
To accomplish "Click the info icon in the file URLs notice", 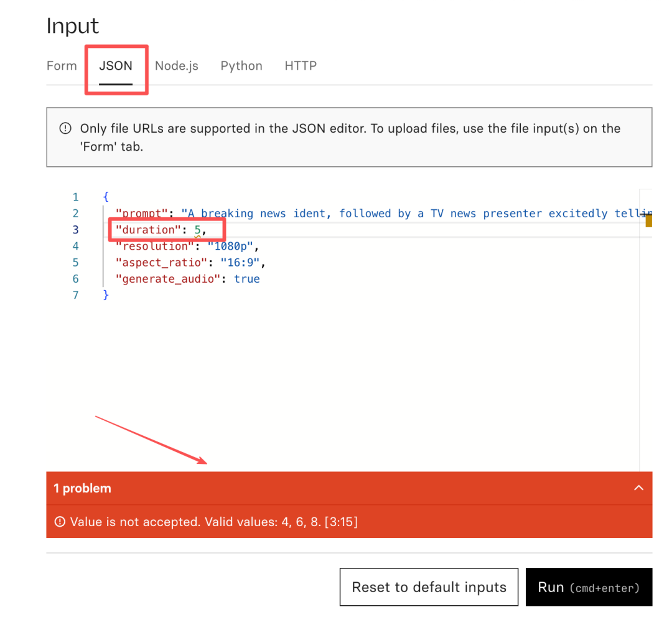I will tap(65, 129).
